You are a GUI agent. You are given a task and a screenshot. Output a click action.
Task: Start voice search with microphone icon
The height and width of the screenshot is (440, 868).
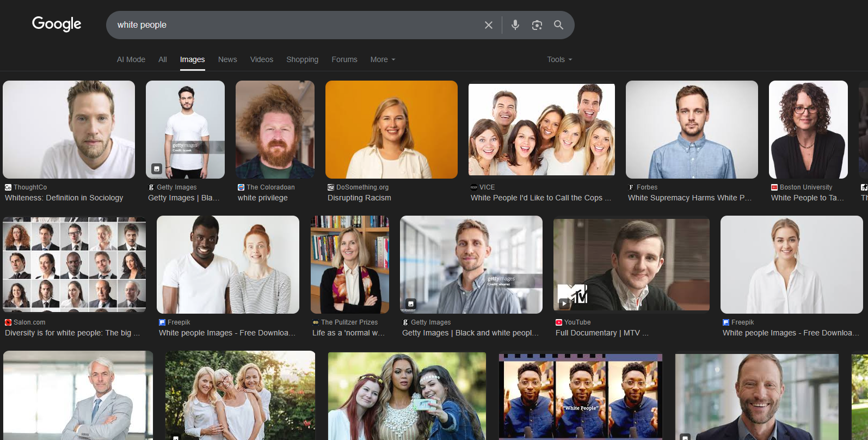[x=515, y=25]
